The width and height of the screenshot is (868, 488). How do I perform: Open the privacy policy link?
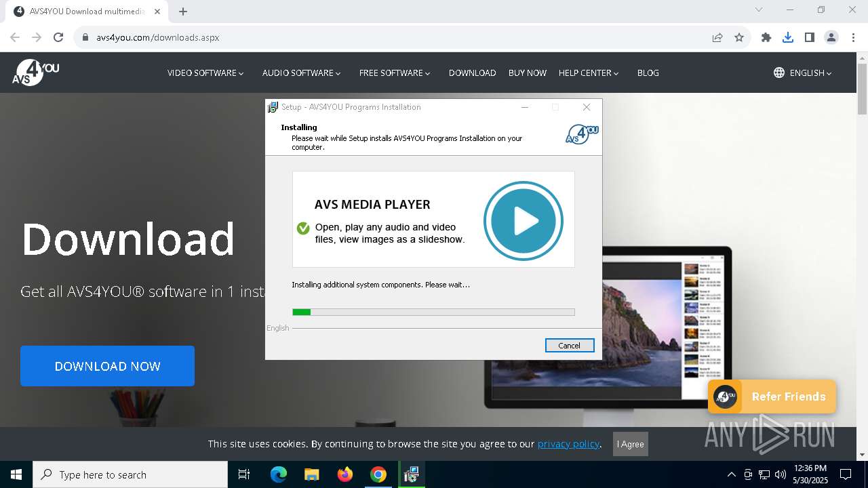(568, 444)
